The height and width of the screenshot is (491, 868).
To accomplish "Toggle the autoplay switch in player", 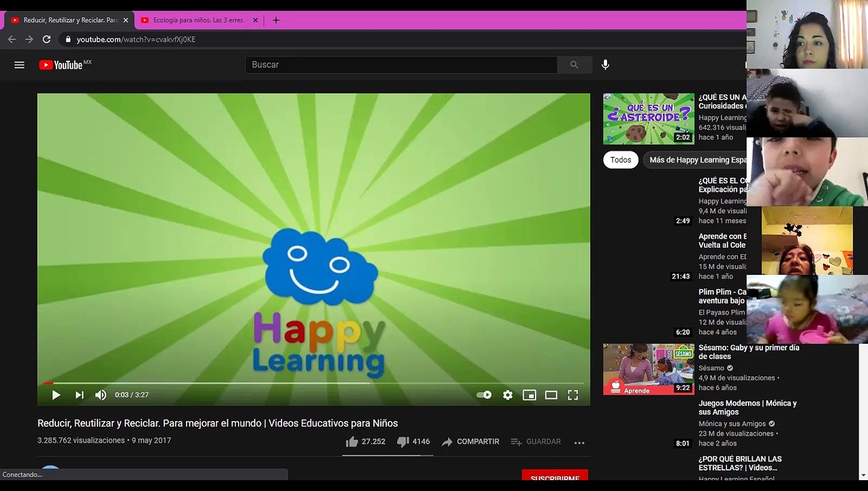I will click(484, 395).
